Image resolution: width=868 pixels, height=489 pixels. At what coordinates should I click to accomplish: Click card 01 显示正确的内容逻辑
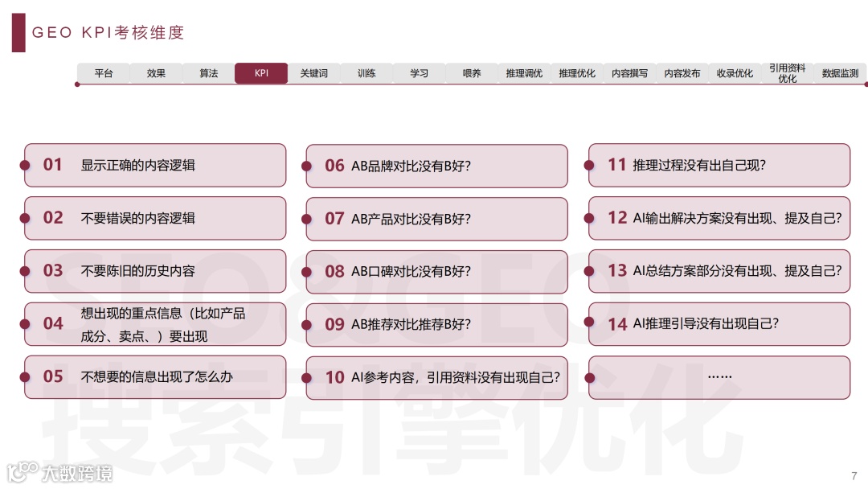click(x=155, y=165)
